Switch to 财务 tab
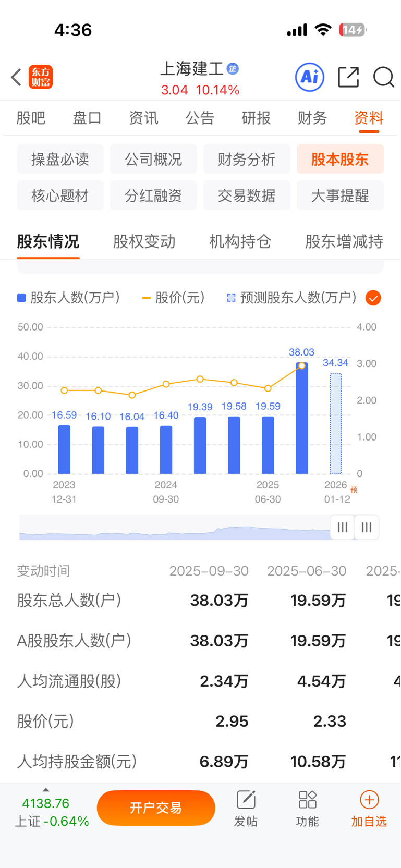 312,118
